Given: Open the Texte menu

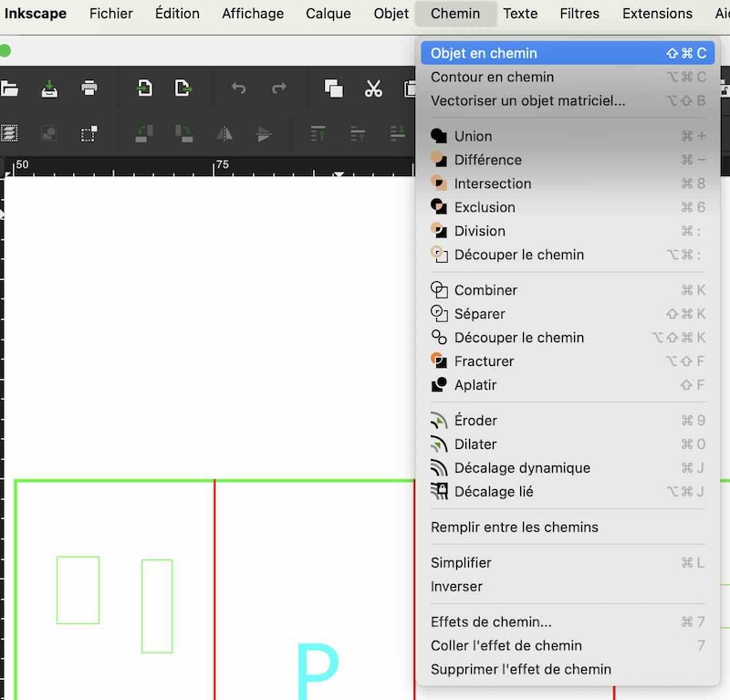Looking at the screenshot, I should click(520, 14).
